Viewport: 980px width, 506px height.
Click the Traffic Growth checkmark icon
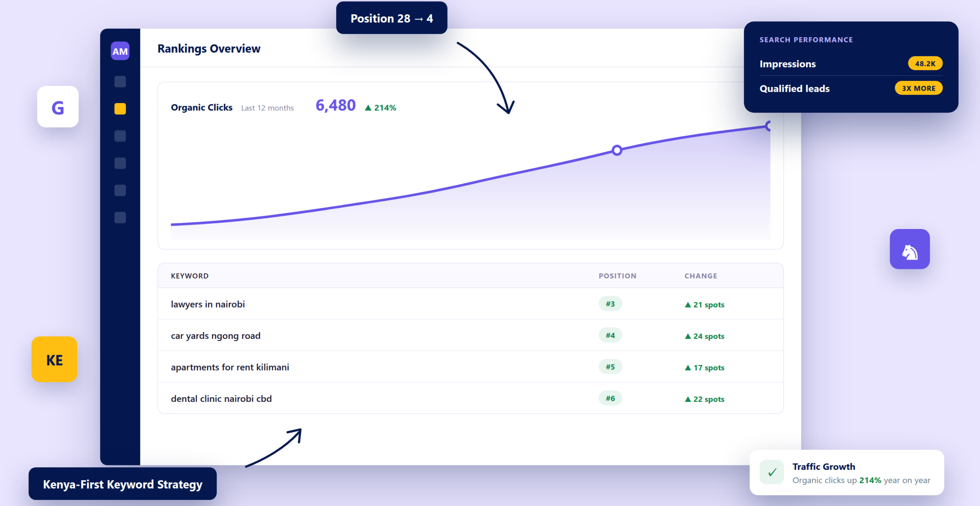772,472
